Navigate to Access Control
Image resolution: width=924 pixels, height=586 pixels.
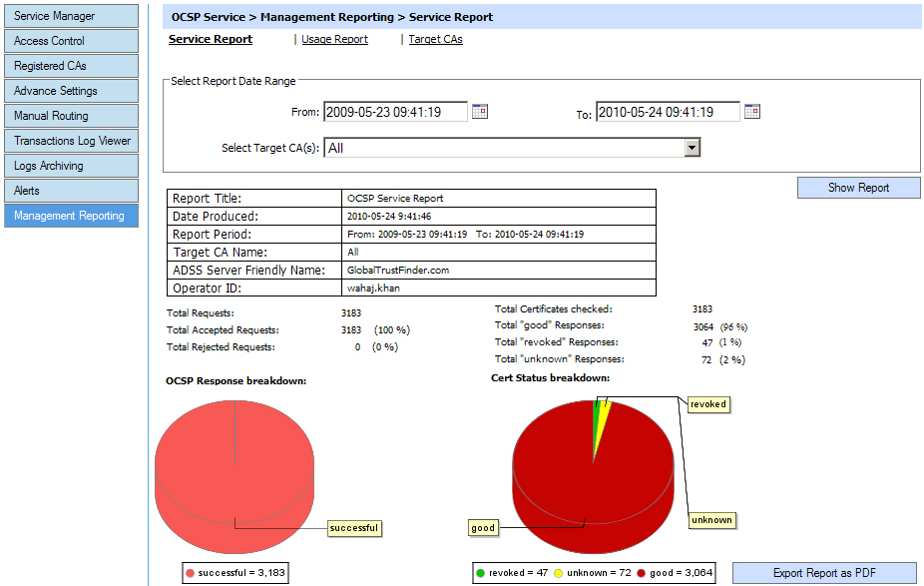(70, 40)
